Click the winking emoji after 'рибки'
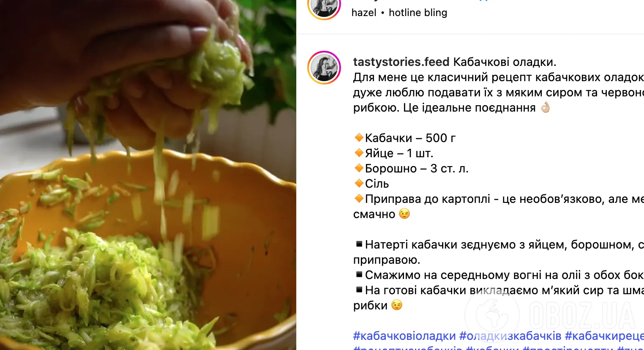This screenshot has height=350, width=644. coord(397,305)
